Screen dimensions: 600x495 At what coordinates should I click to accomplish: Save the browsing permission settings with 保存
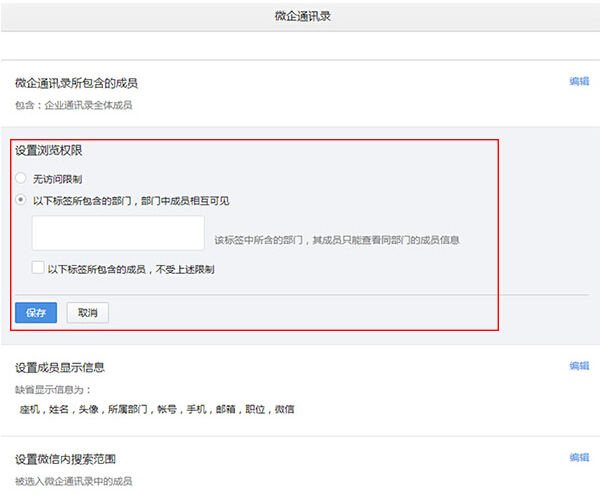pyautogui.click(x=36, y=313)
